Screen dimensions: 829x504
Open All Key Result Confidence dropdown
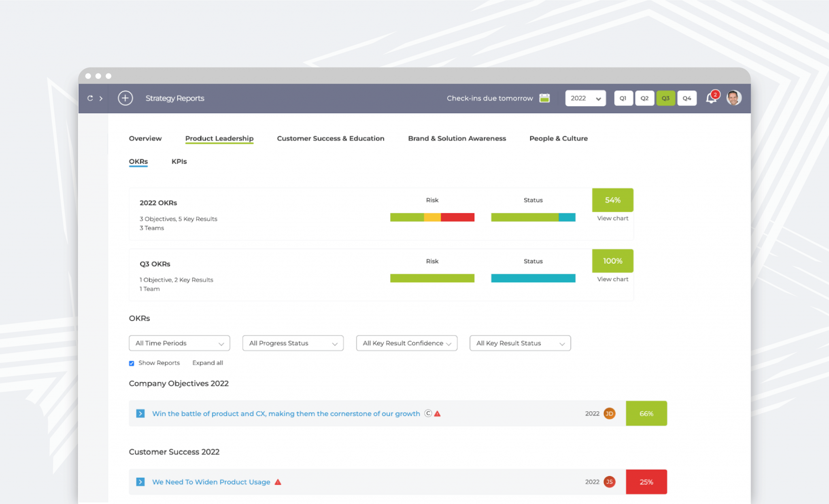[x=406, y=343]
